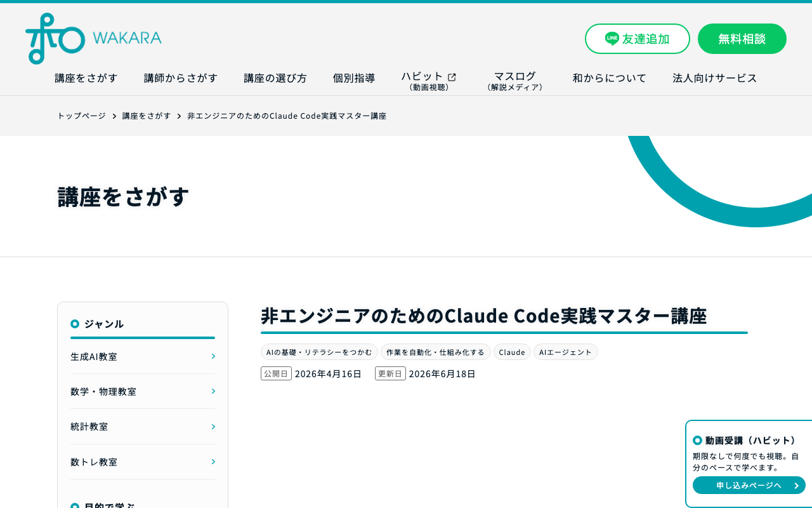Click the AIエージェント tag
812x508 pixels.
[x=565, y=352]
